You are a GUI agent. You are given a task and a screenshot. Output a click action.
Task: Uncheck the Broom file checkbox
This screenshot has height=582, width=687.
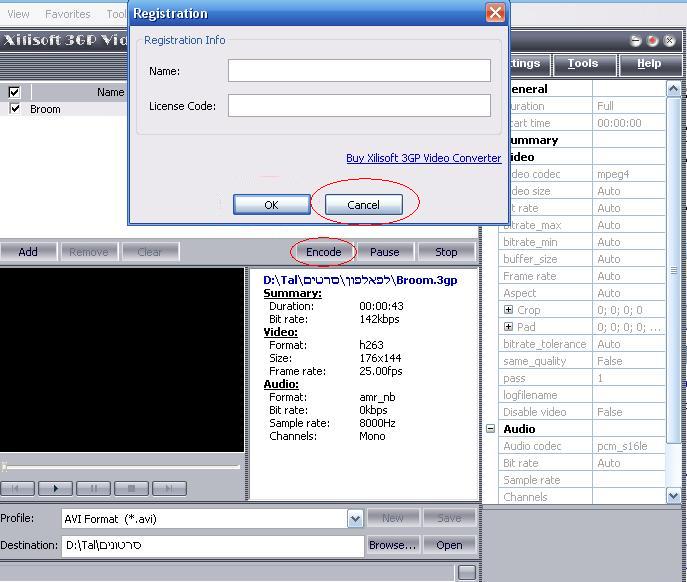(14, 108)
